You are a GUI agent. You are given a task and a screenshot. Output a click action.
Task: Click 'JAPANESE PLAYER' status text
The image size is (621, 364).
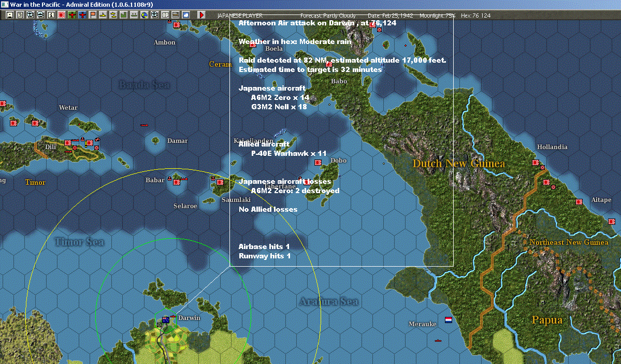pyautogui.click(x=240, y=16)
